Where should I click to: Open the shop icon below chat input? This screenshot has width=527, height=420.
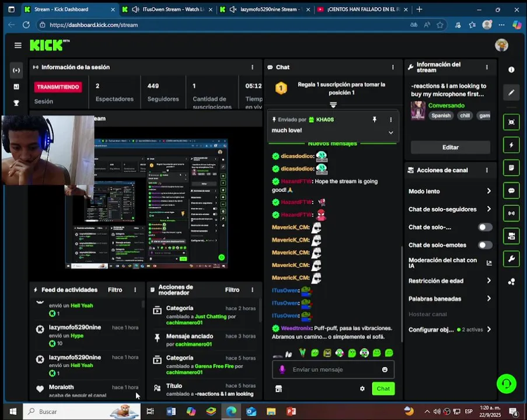pos(278,388)
